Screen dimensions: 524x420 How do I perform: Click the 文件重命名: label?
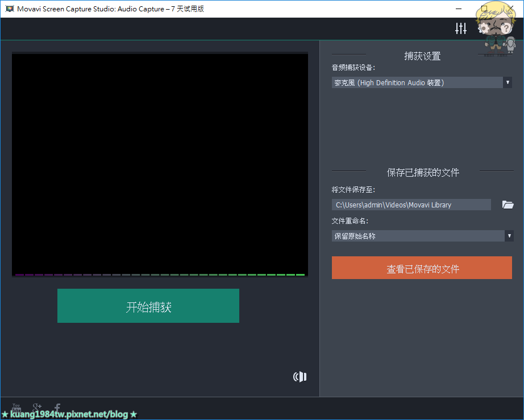point(350,221)
